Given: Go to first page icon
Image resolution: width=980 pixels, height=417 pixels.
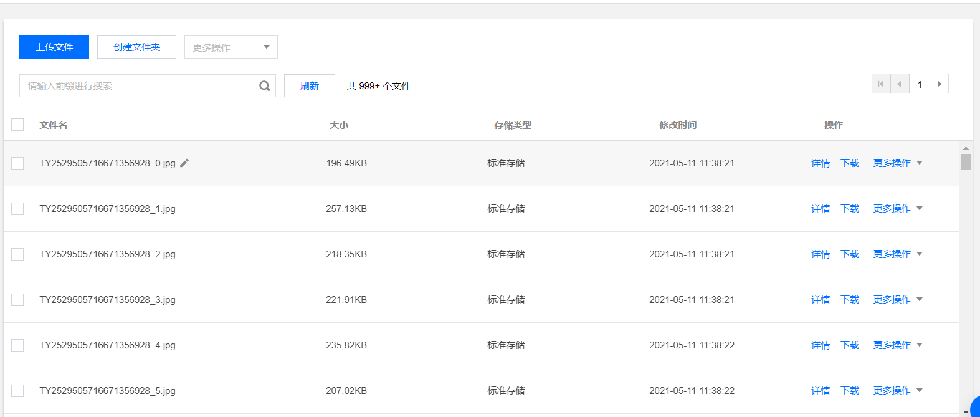Looking at the screenshot, I should point(881,84).
